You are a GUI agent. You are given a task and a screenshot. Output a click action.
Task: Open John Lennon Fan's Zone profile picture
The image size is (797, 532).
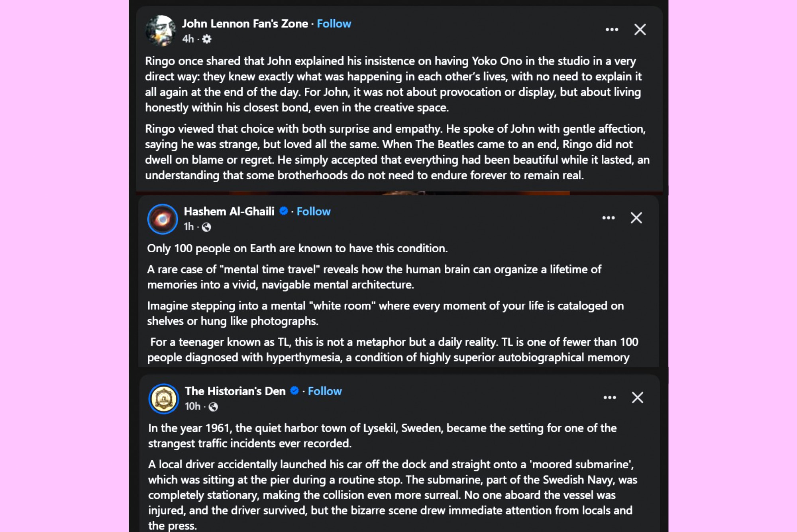pyautogui.click(x=161, y=31)
